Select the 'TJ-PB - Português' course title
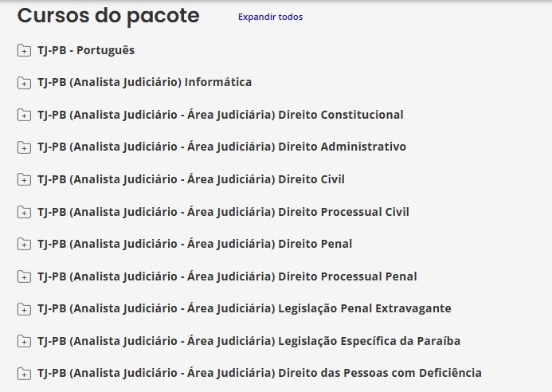Image resolution: width=552 pixels, height=392 pixels. click(x=86, y=50)
